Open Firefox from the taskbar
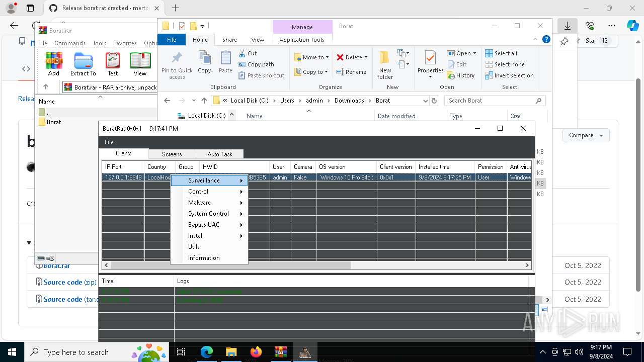This screenshot has height=362, width=644. pos(256,352)
